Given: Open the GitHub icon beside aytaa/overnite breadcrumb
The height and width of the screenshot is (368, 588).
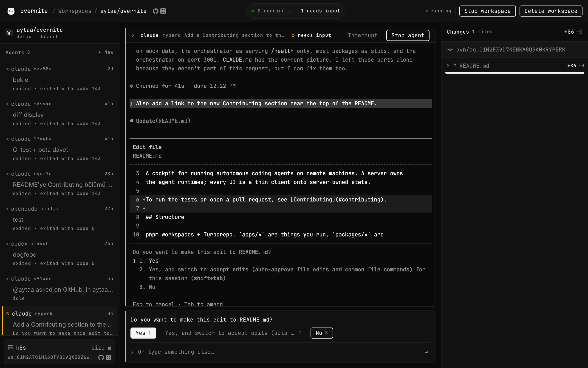Looking at the screenshot, I should tap(155, 11).
